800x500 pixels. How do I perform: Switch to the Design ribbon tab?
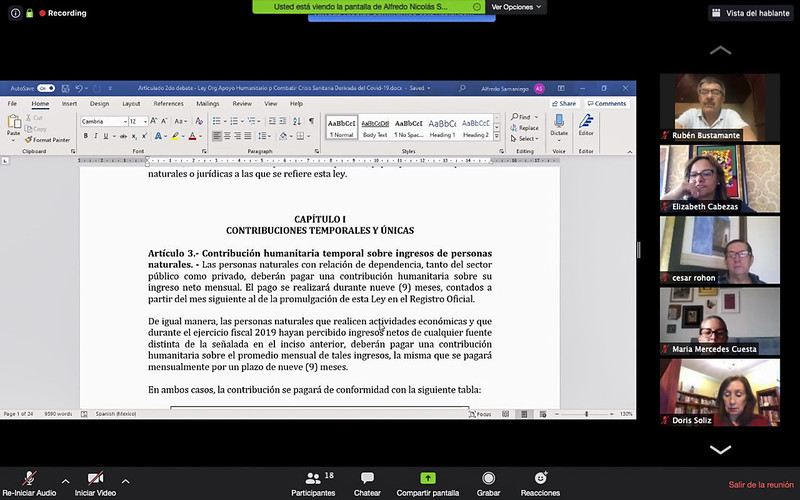[99, 104]
